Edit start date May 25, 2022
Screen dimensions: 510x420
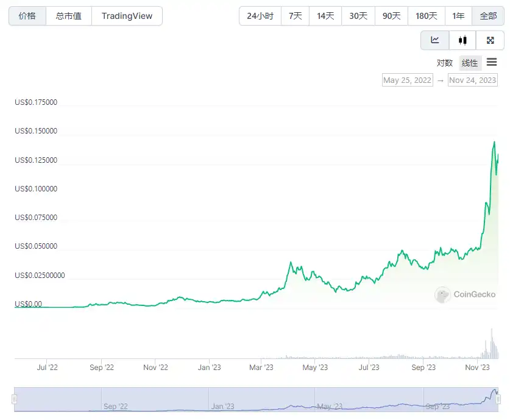pos(407,80)
